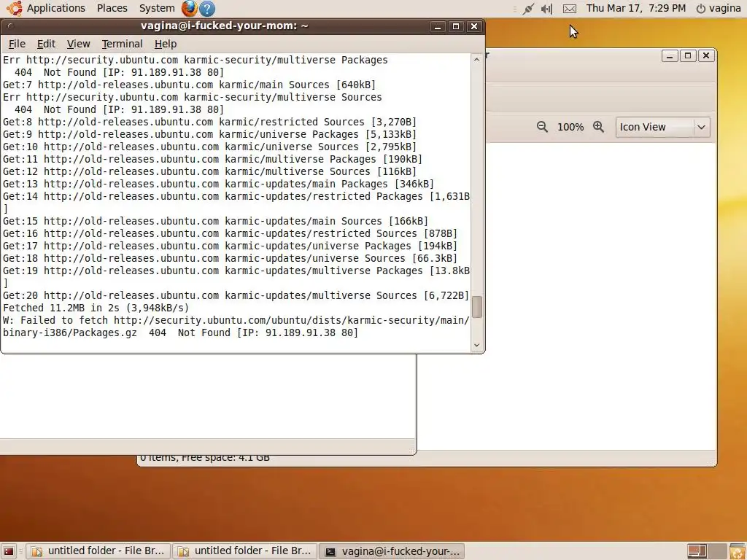
Task: Switch to first untitled folder taskbar window
Action: click(x=98, y=551)
